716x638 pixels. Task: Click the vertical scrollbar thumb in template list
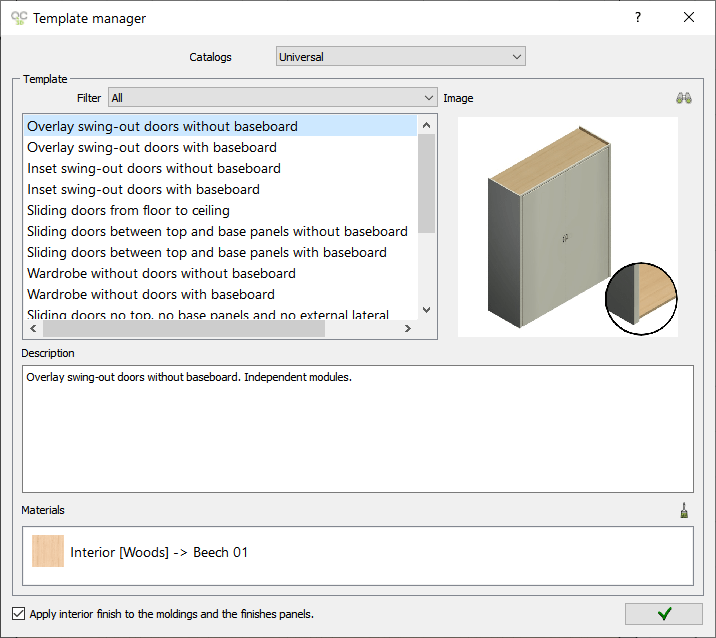click(426, 184)
